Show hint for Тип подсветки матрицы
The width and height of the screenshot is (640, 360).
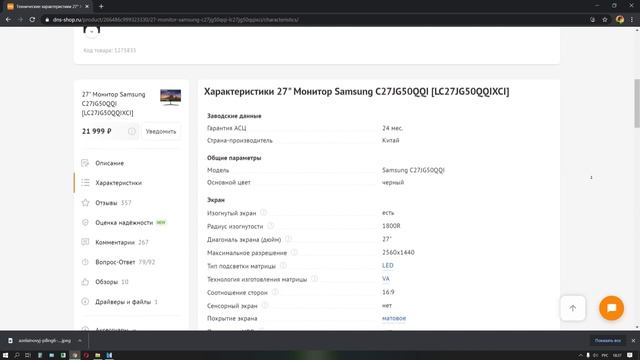click(x=283, y=266)
